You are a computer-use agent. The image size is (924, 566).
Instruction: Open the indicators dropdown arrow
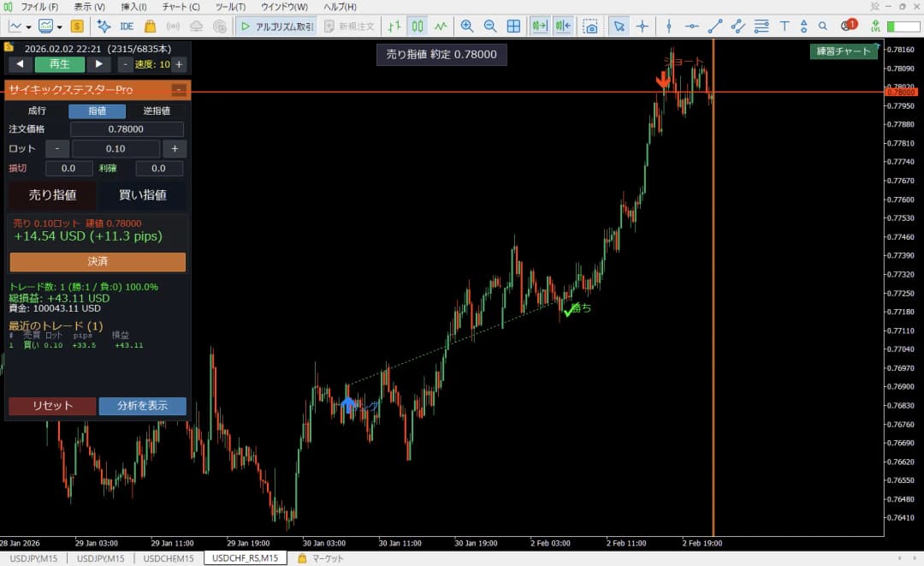click(x=60, y=27)
